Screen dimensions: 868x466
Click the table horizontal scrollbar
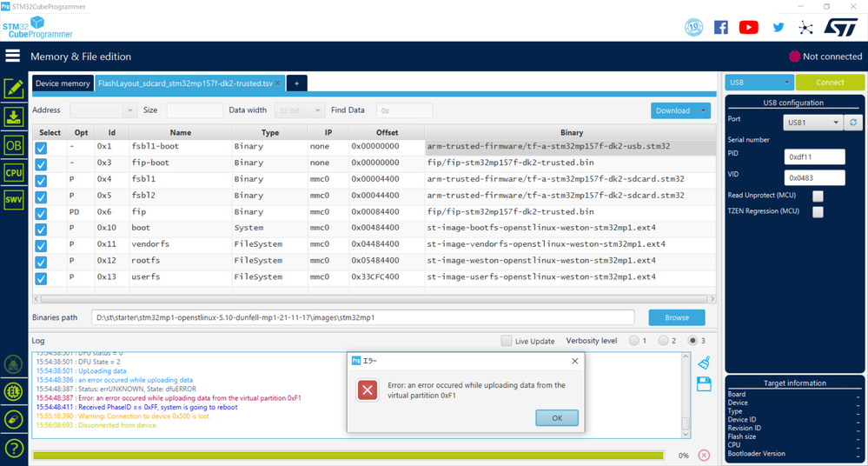coord(374,299)
